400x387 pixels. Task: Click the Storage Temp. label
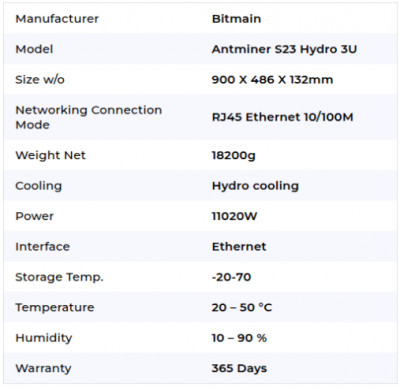[x=59, y=277]
